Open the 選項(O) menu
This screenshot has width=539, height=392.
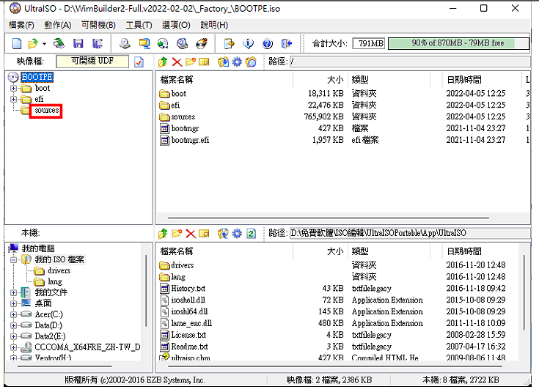(x=176, y=25)
